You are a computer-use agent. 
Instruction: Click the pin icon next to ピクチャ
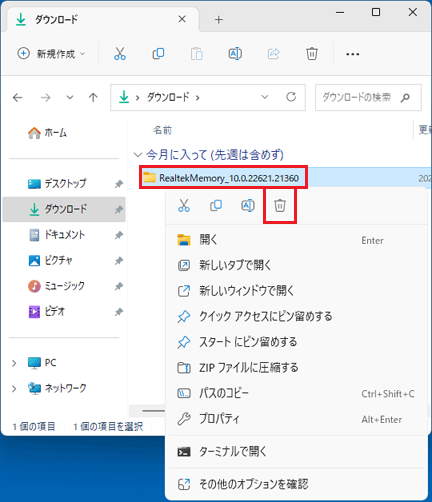click(119, 261)
